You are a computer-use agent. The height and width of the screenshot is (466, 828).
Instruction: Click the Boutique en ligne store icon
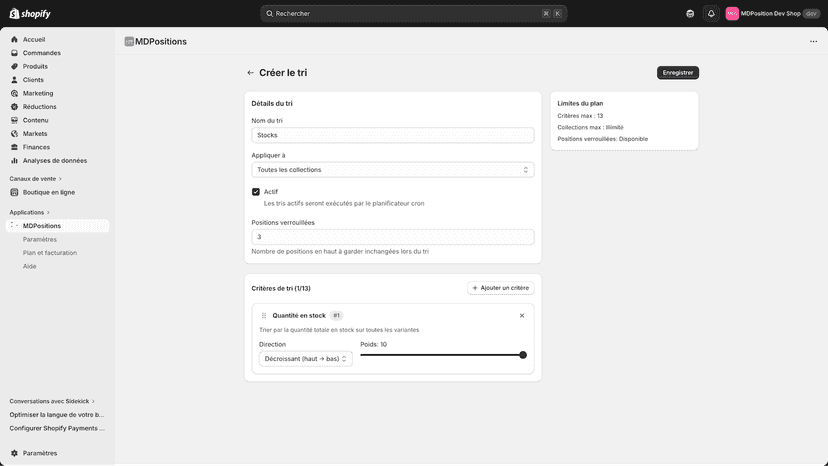(x=14, y=192)
